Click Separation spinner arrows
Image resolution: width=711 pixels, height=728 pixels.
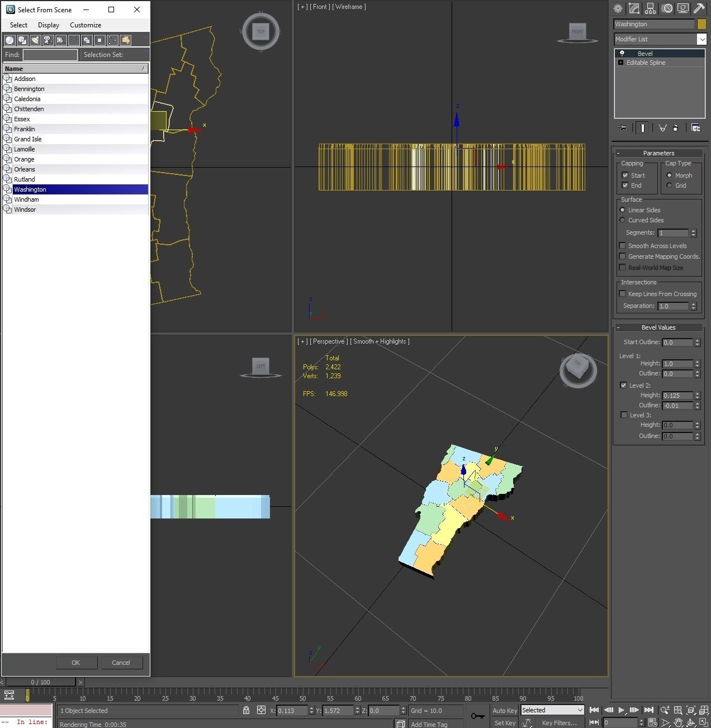(x=694, y=306)
